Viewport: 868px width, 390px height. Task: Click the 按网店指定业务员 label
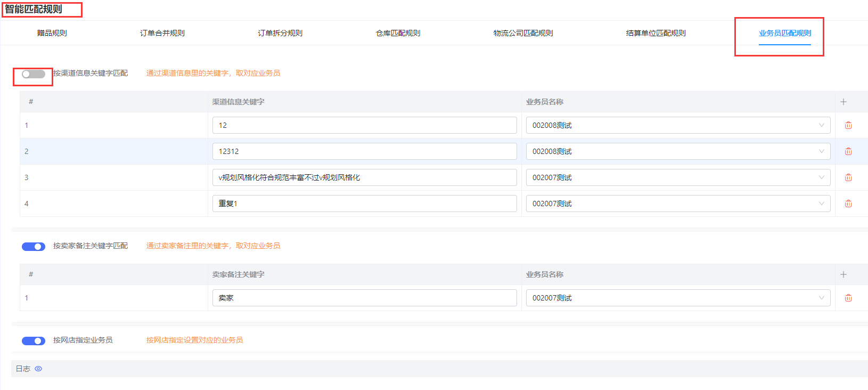pos(83,340)
